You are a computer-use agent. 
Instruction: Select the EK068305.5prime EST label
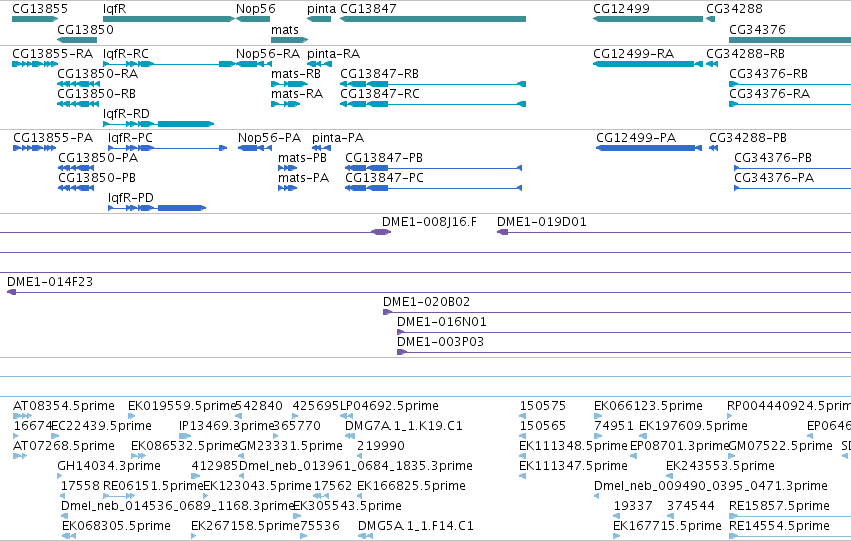tap(116, 526)
